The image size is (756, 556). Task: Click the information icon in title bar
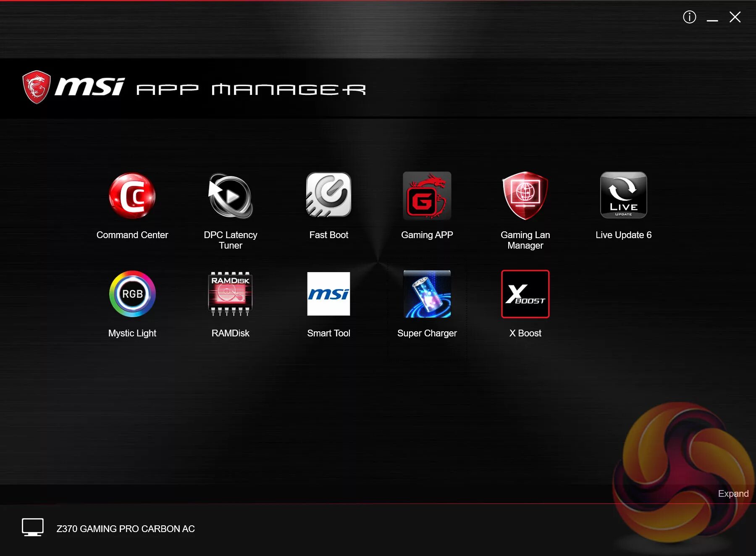tap(690, 17)
